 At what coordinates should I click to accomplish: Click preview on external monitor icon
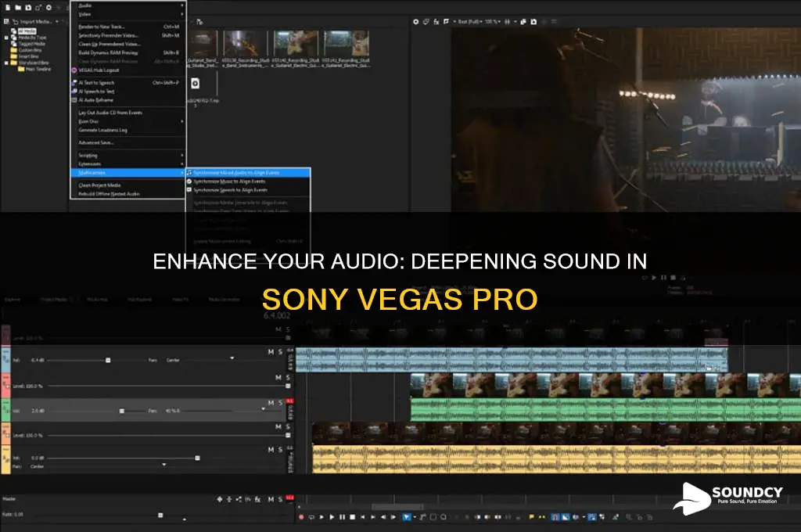[426, 22]
